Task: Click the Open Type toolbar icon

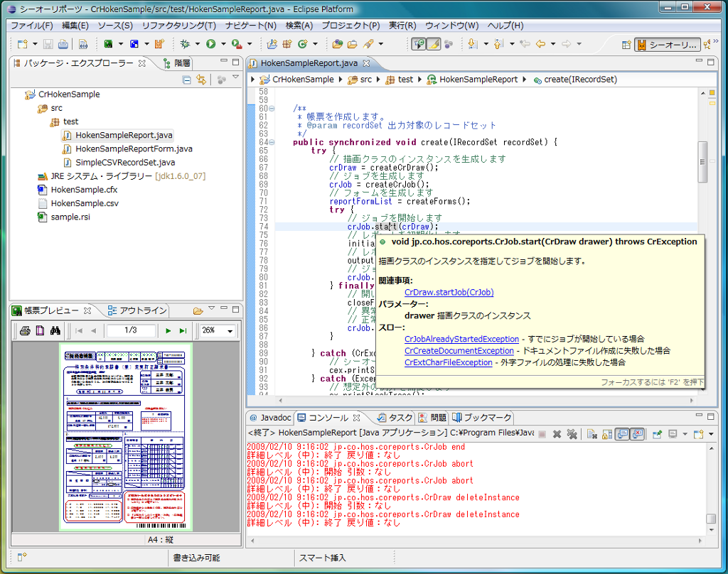Action: coord(338,44)
